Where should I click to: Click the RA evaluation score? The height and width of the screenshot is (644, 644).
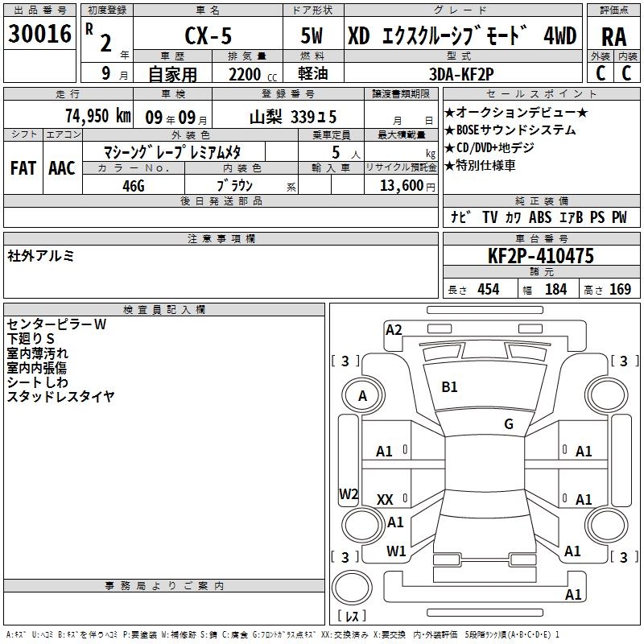coord(613,37)
